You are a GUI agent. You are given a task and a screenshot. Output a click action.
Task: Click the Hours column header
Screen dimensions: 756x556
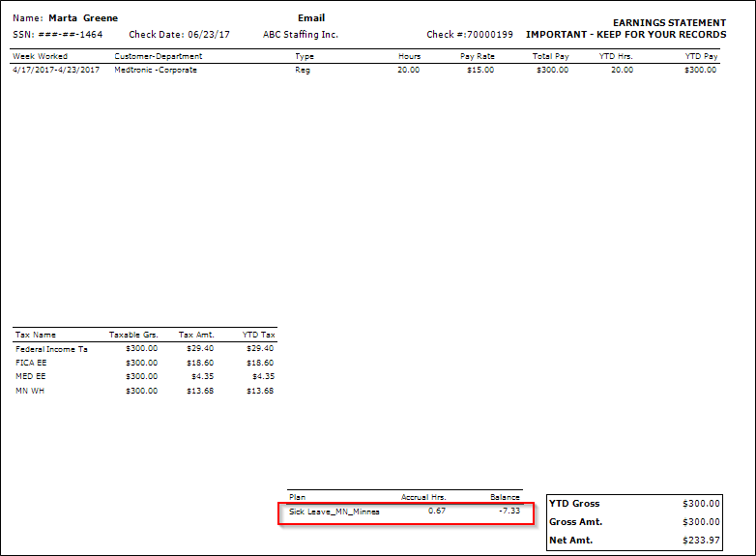[x=409, y=56]
